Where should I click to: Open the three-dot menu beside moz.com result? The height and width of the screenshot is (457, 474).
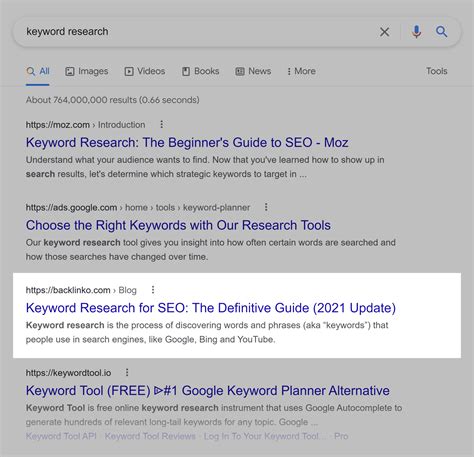coord(162,124)
